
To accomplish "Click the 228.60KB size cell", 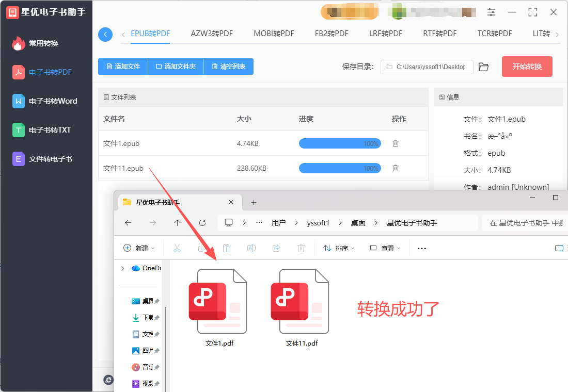I will (251, 168).
